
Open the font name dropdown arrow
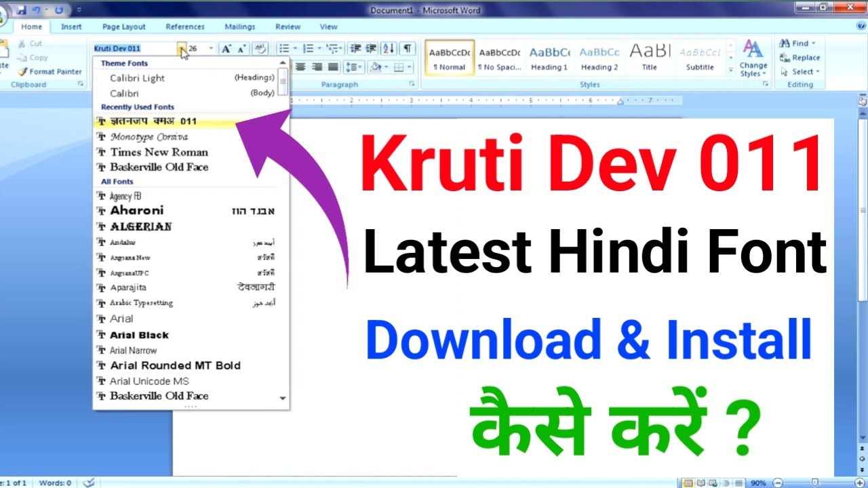pos(182,49)
